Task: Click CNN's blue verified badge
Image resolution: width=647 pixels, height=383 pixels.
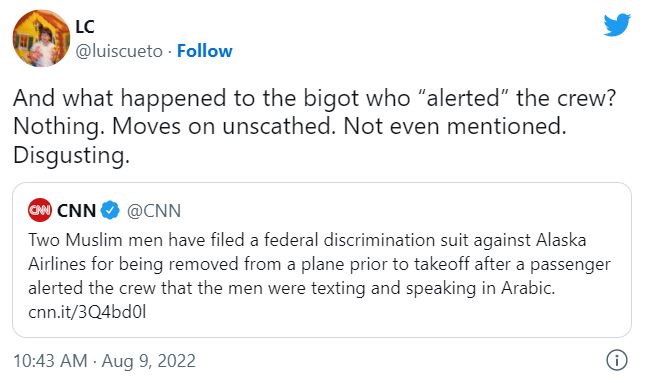Action: (x=110, y=210)
